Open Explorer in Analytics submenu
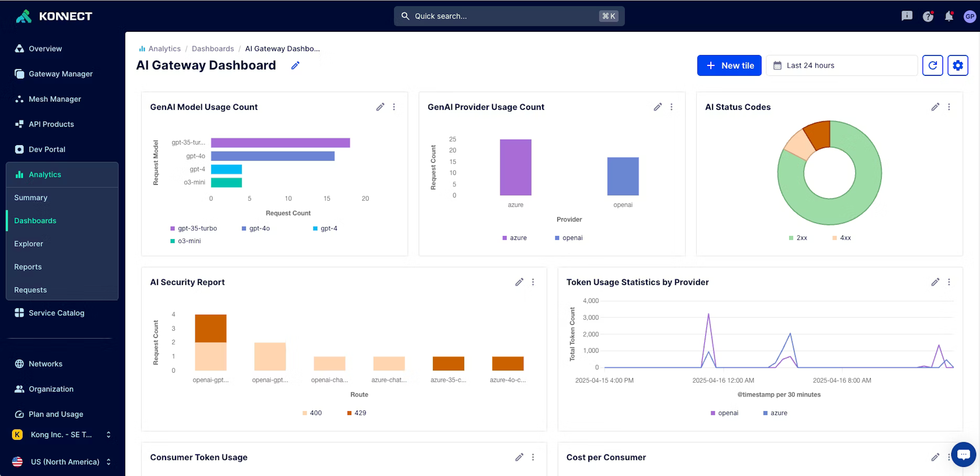The height and width of the screenshot is (476, 980). point(29,244)
